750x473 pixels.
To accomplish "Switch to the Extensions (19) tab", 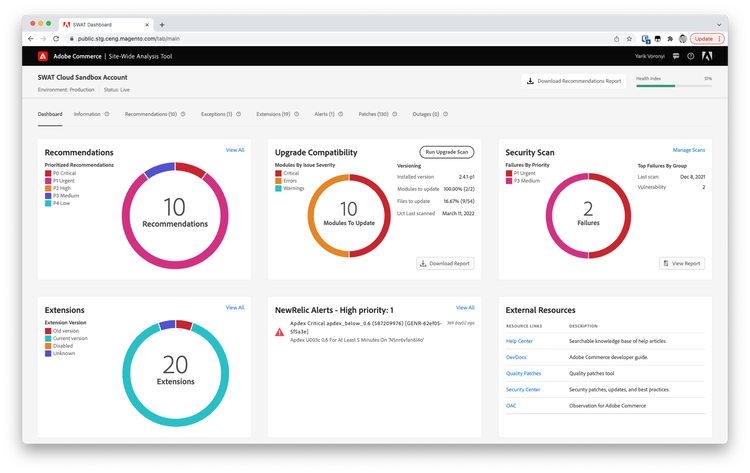I will pos(271,114).
